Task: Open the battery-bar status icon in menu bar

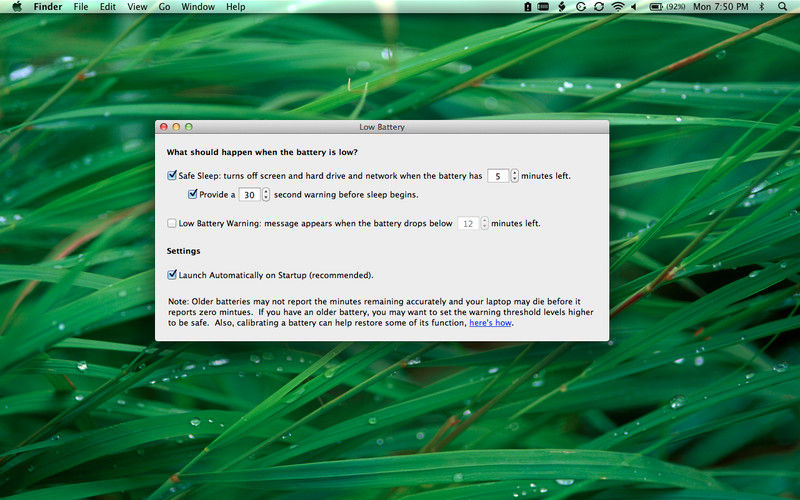Action: [x=543, y=7]
